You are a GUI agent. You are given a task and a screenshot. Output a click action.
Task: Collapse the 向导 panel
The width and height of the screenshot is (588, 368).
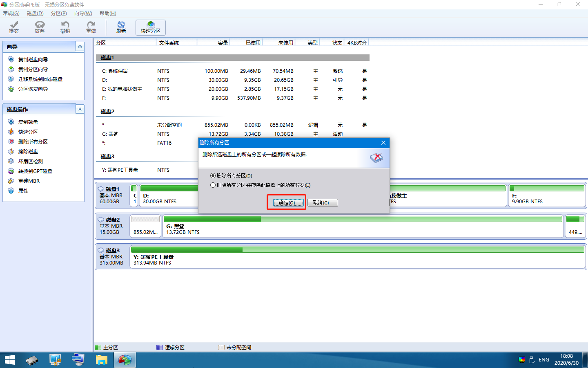(x=80, y=47)
